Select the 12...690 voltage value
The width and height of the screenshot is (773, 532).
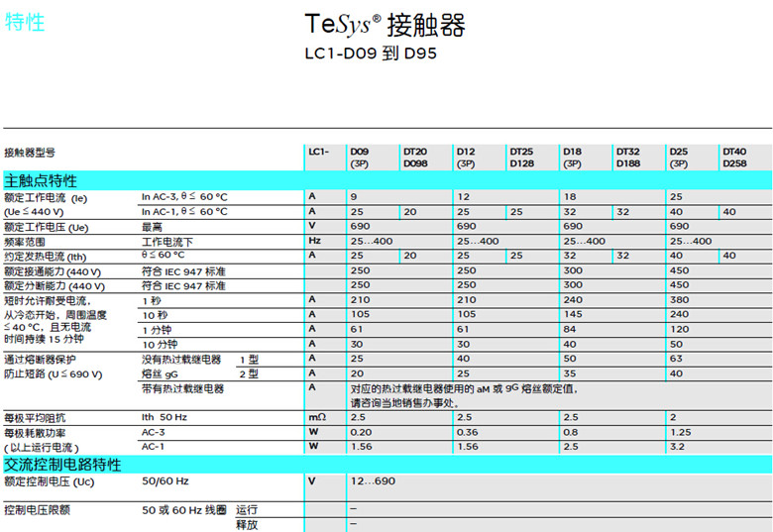[371, 480]
